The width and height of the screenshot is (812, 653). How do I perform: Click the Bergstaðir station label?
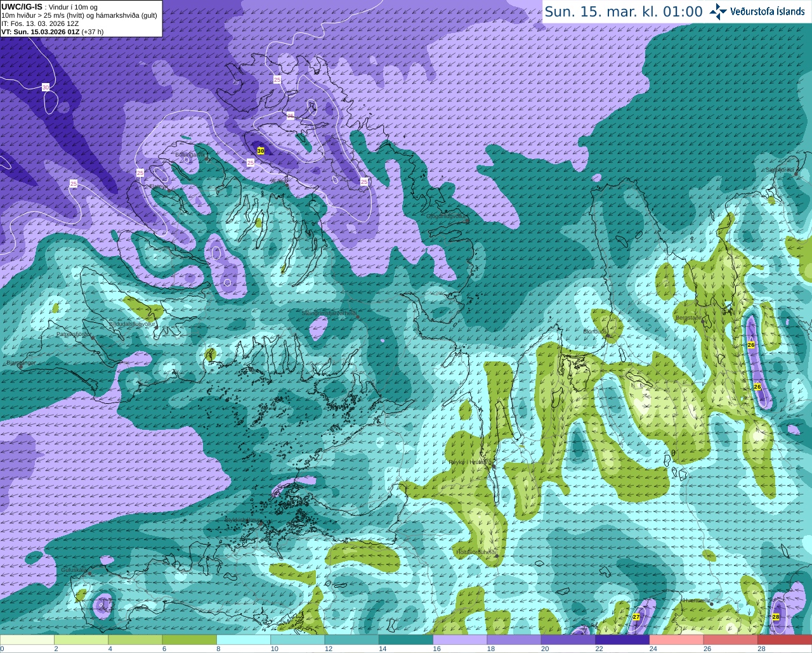(689, 318)
